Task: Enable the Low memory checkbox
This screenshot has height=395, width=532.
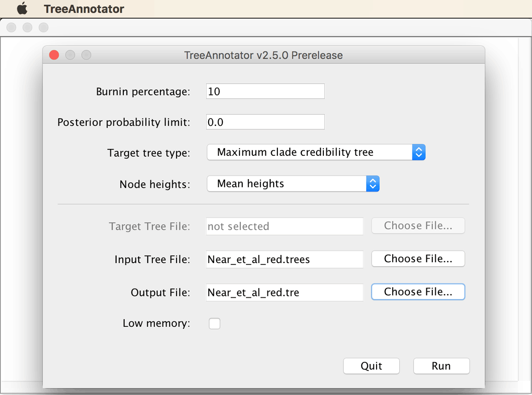Action: pos(215,323)
